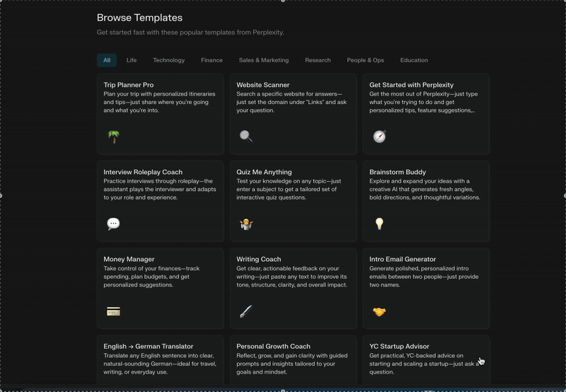Click the pen icon on Writing Coach
Screen dimensions: 566x392
pyautogui.click(x=246, y=311)
